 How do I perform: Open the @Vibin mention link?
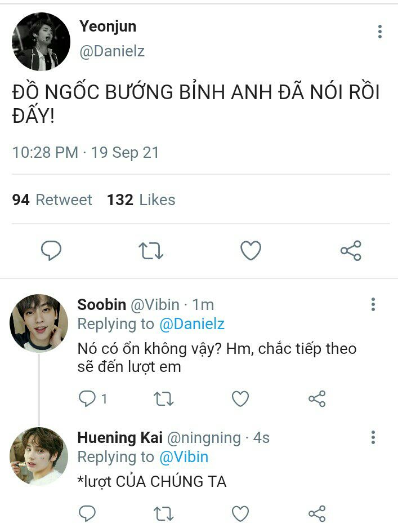pos(184,457)
